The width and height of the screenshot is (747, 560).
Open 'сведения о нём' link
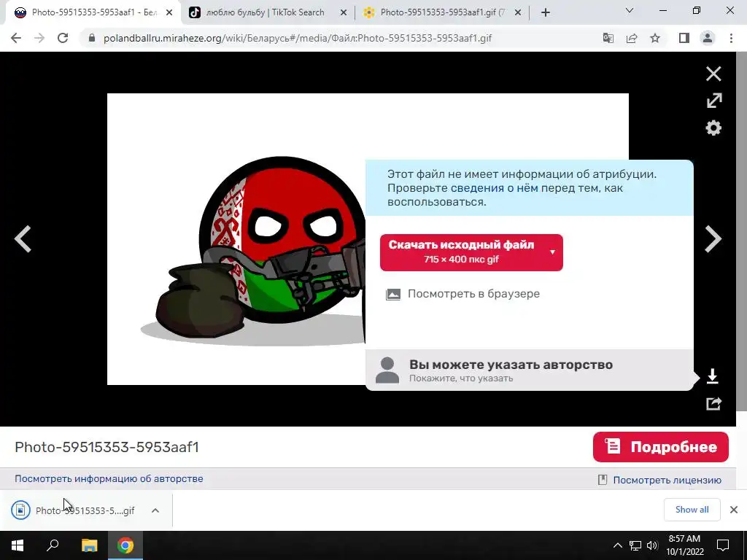[x=494, y=188]
